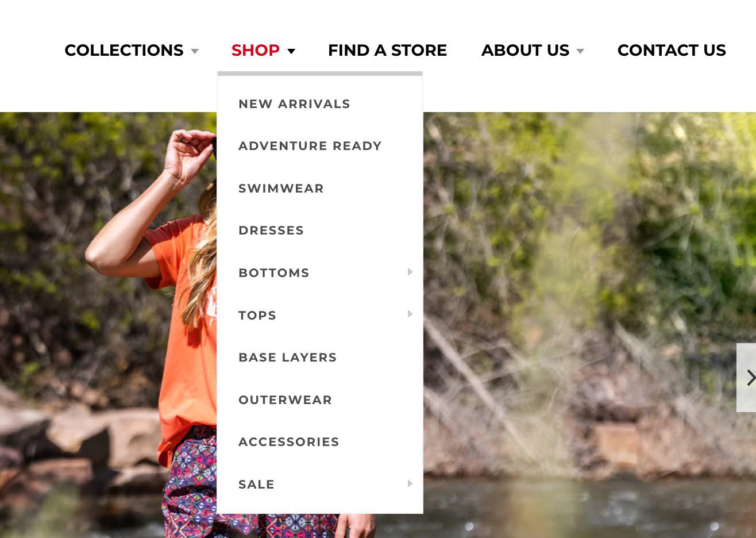Expand the Sale submenu arrow
Viewport: 756px width, 538px height.
(410, 483)
